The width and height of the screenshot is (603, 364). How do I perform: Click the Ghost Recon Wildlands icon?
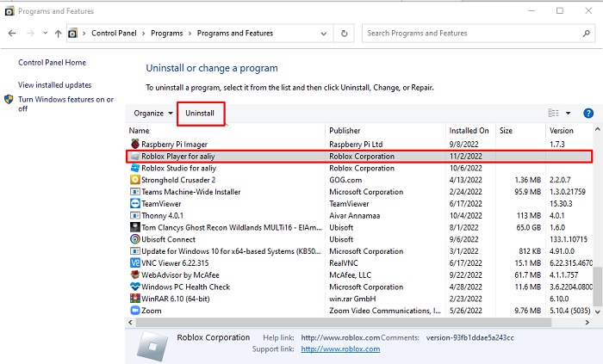[135, 227]
